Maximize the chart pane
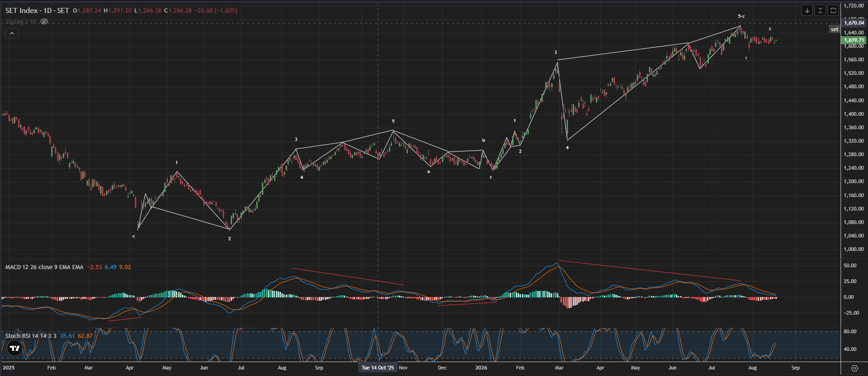The height and width of the screenshot is (376, 868). click(833, 10)
